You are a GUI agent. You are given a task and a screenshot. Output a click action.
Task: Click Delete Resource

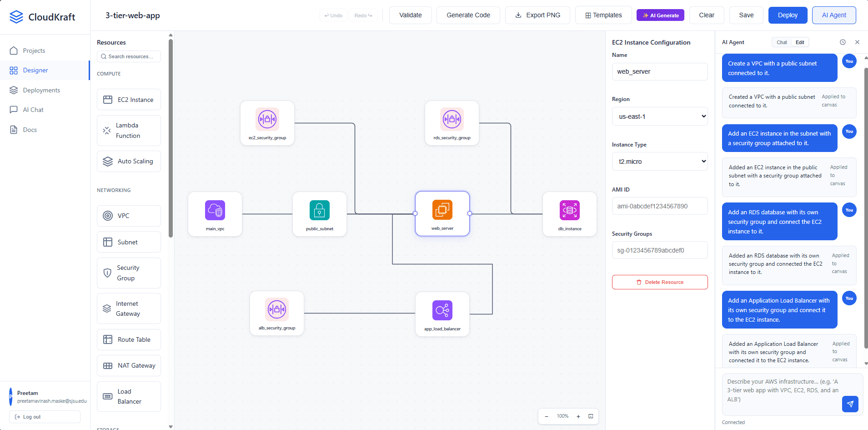[x=660, y=282]
